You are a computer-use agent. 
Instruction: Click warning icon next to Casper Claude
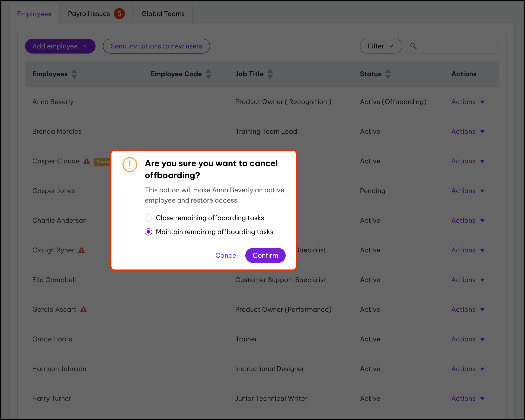pos(87,161)
